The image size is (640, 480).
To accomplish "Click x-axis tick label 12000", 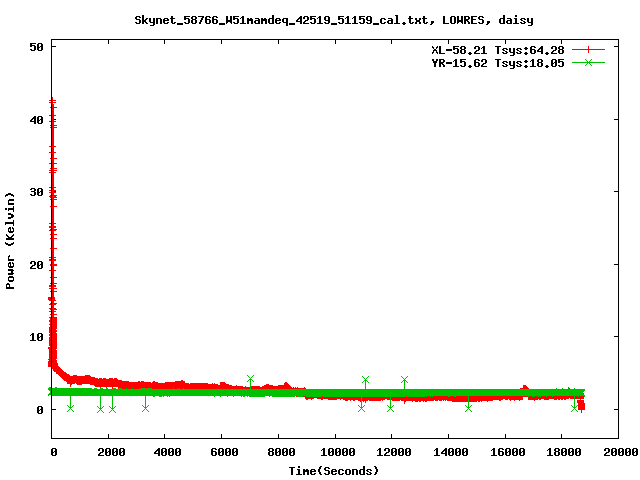I will click(394, 452).
